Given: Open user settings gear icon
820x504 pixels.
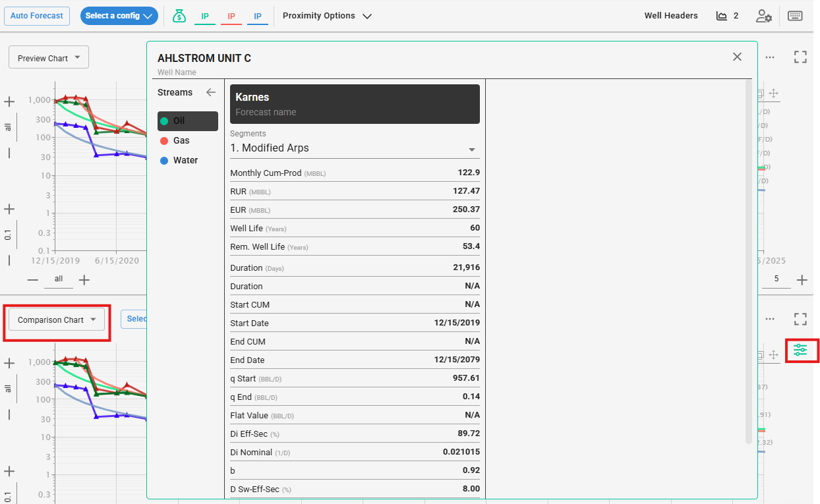Looking at the screenshot, I should (764, 16).
